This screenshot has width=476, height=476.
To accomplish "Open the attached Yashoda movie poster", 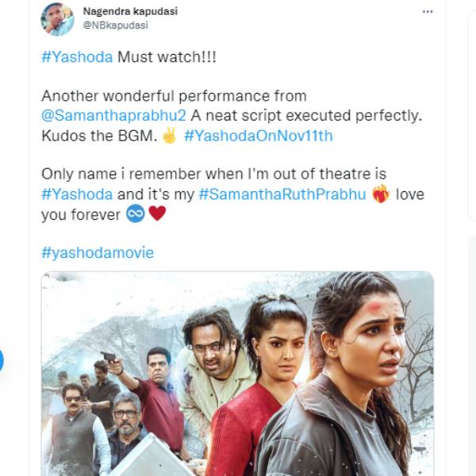I will click(237, 373).
